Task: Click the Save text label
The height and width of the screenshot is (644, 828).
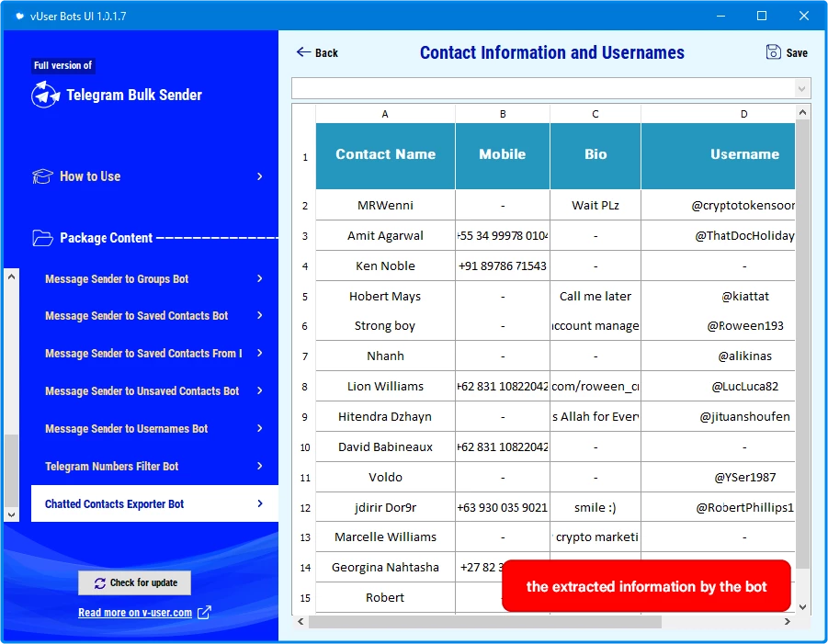Action: [797, 52]
